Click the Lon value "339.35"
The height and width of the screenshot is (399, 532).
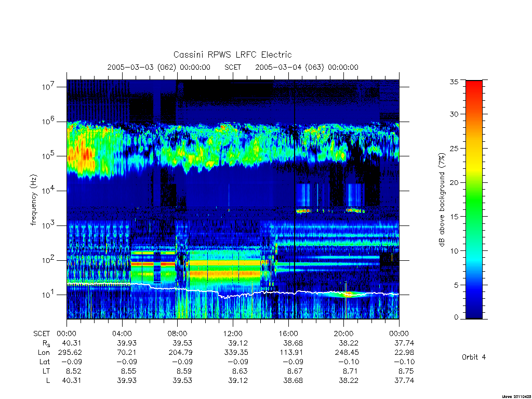click(x=236, y=353)
